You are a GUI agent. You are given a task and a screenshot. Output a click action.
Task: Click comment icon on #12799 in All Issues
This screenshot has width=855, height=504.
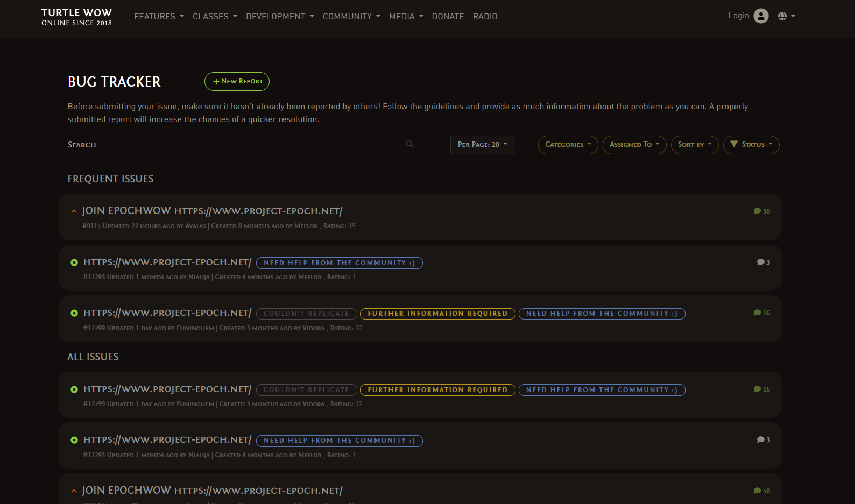coord(757,389)
